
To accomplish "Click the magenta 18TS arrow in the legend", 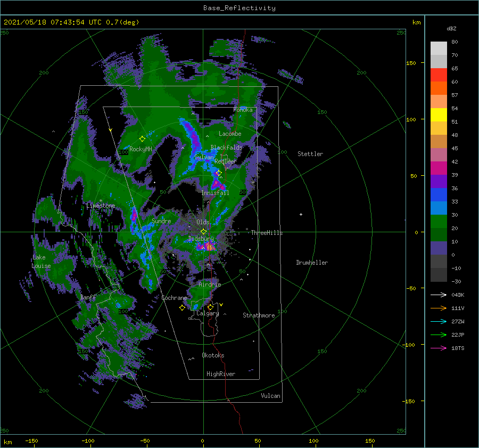I will (x=439, y=348).
